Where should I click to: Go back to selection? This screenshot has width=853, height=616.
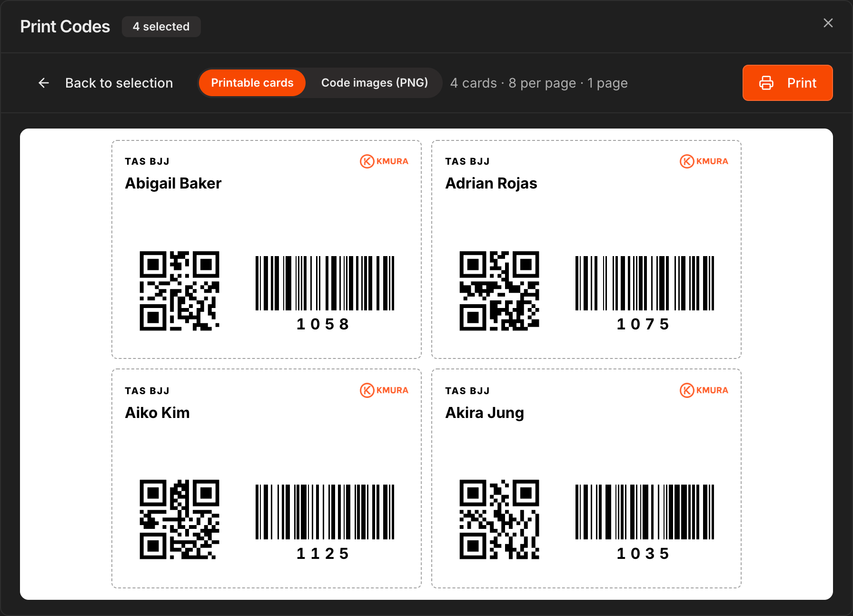105,83
